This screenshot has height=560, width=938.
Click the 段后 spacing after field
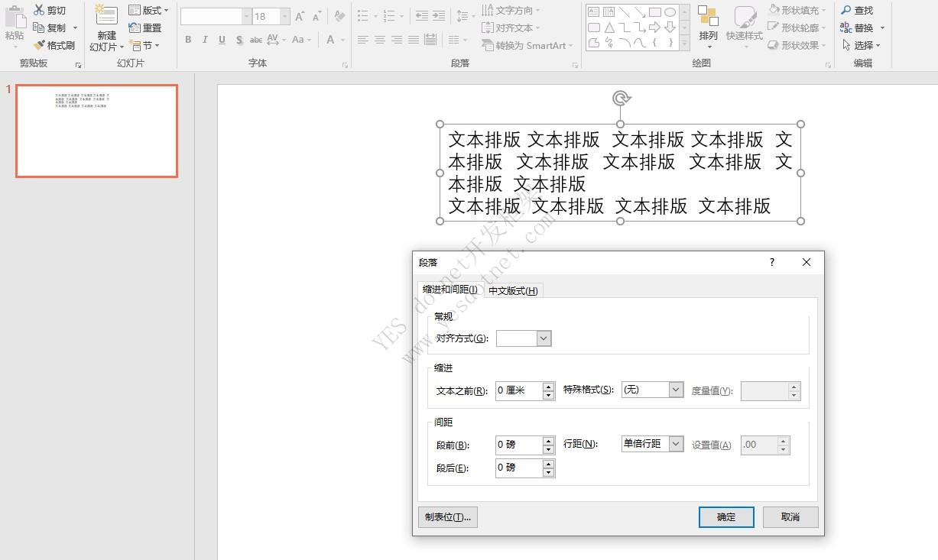point(519,468)
